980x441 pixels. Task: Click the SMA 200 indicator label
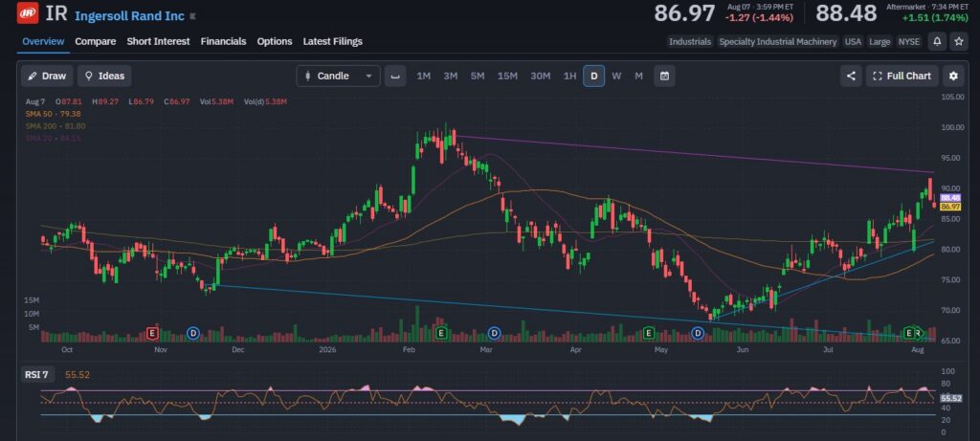coord(56,126)
